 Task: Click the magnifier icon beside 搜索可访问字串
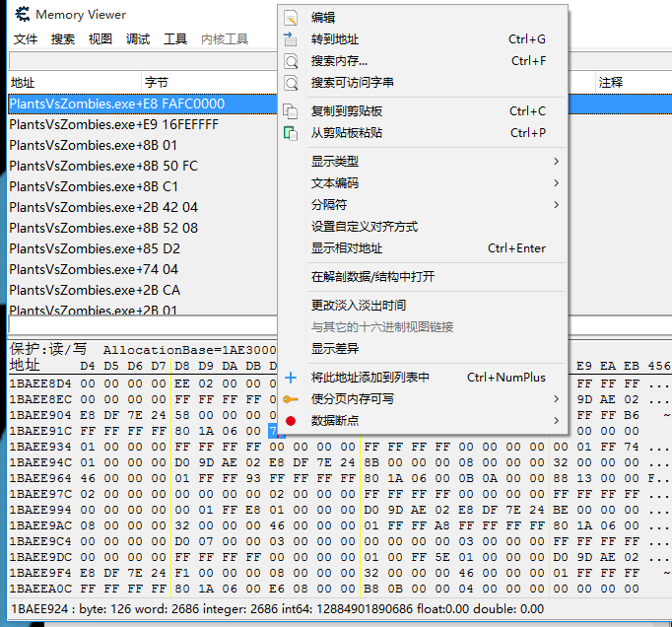point(291,83)
